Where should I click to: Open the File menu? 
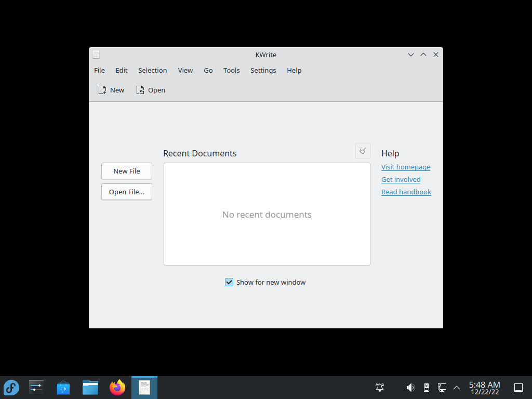coord(99,70)
